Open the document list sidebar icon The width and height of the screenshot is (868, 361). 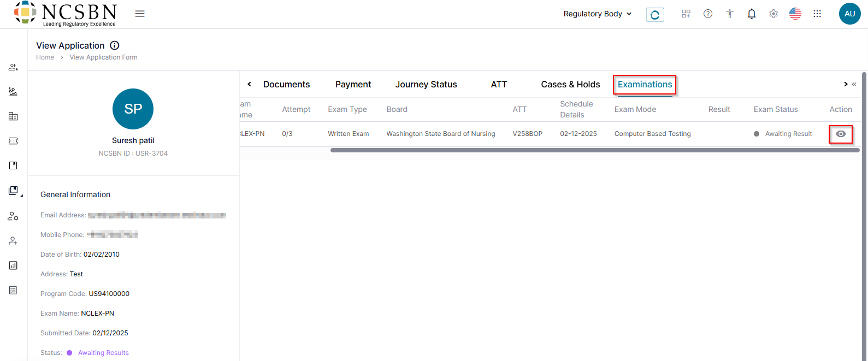[13, 290]
